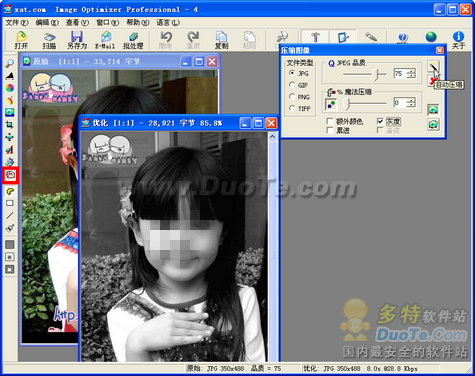Uncheck the 灰度 (grayscale) checkbox

380,121
